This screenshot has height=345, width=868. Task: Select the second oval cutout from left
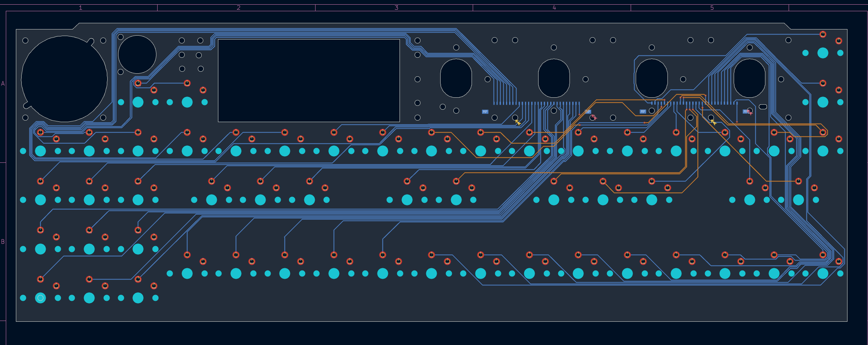pos(554,78)
